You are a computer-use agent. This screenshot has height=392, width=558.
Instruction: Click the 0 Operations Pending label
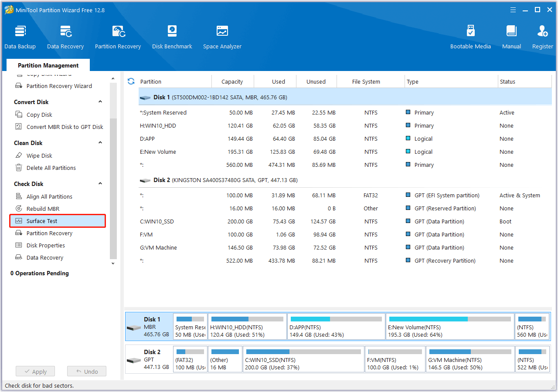pos(40,273)
